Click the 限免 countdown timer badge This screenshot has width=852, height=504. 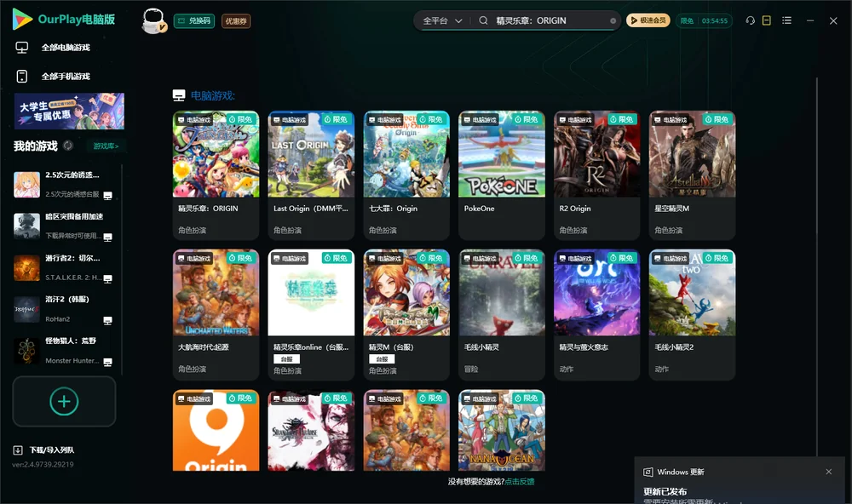coord(704,20)
